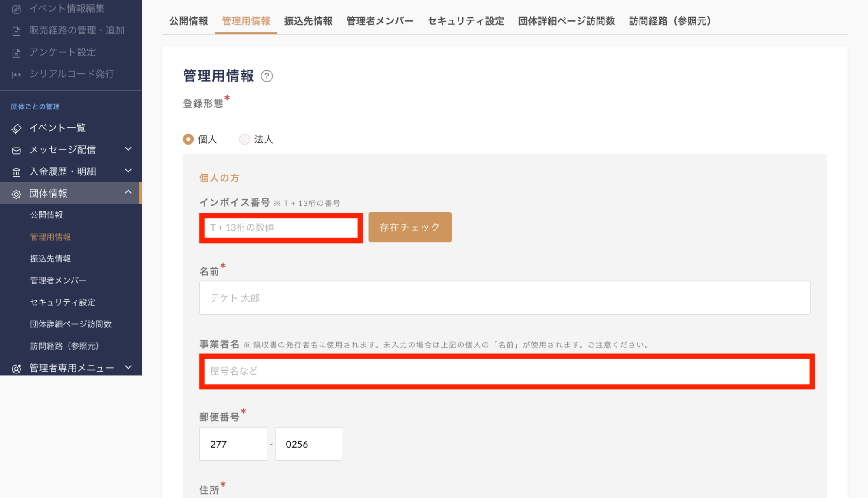Select the 個人 radio button
The height and width of the screenshot is (498, 868).
[x=188, y=139]
